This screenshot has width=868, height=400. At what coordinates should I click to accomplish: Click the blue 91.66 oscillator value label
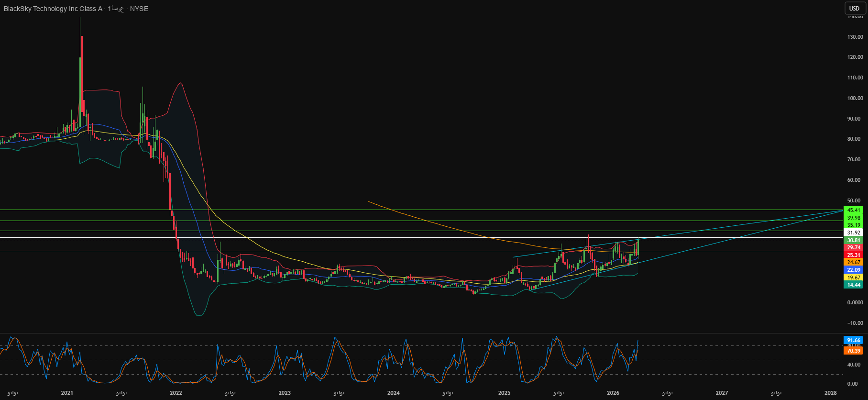[x=854, y=340]
